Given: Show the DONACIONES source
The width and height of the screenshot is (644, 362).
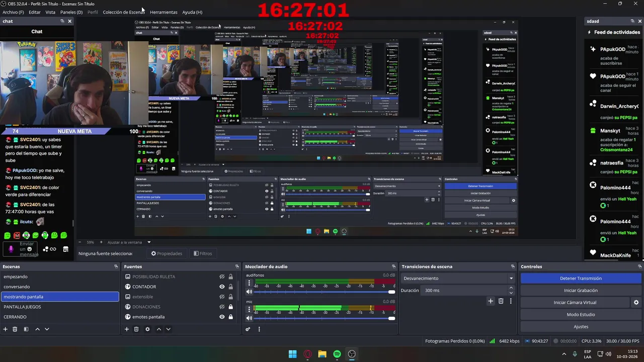Looking at the screenshot, I should coord(222,307).
